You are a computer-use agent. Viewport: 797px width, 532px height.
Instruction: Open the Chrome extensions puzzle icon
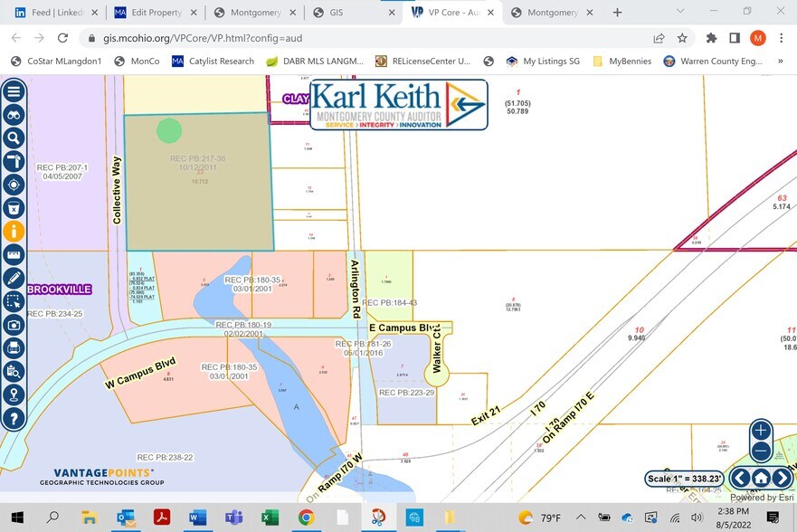pyautogui.click(x=712, y=38)
